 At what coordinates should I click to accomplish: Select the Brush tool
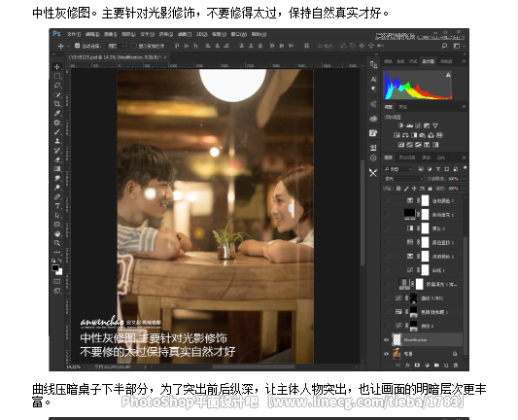[57, 131]
